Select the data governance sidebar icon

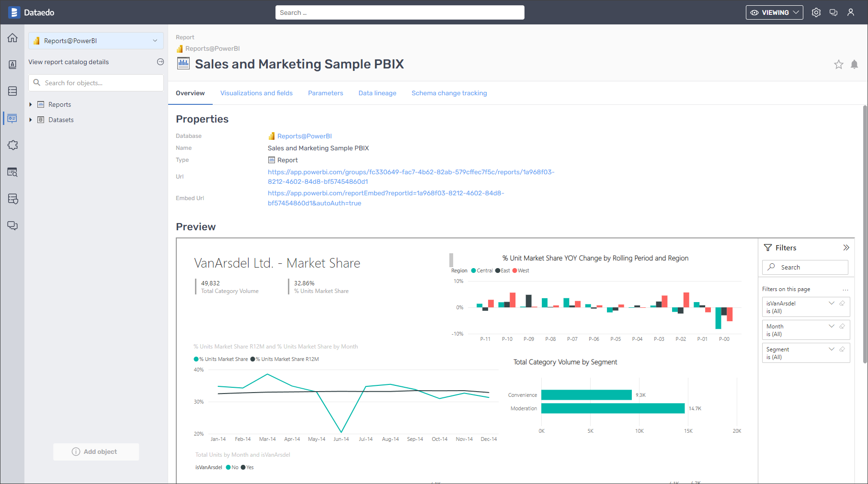pyautogui.click(x=12, y=199)
